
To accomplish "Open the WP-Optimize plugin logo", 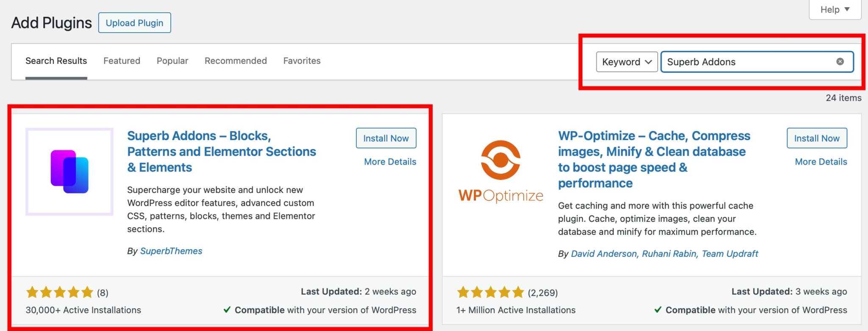I will 501,172.
